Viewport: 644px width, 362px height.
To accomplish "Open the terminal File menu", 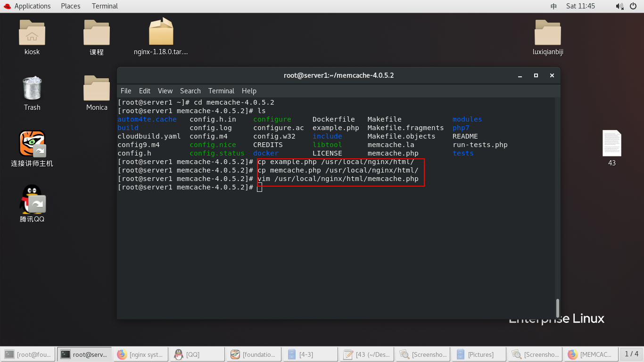I will tap(126, 91).
